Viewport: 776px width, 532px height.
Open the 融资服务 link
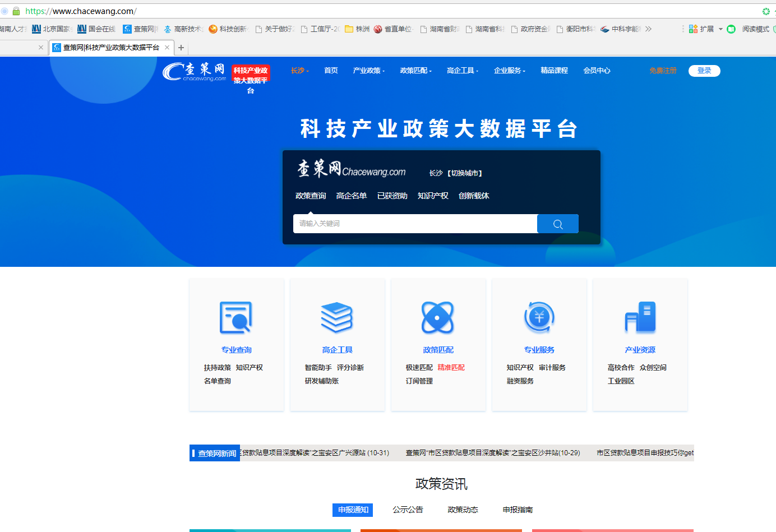(520, 381)
